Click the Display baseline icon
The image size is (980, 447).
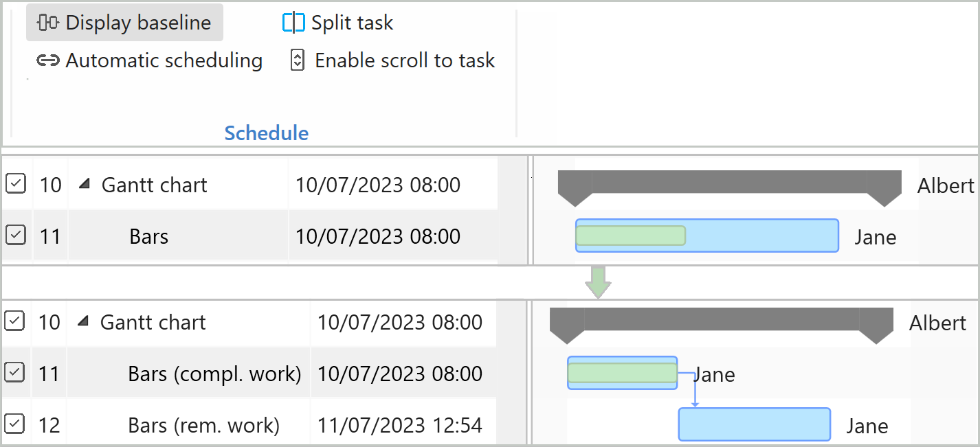[47, 23]
